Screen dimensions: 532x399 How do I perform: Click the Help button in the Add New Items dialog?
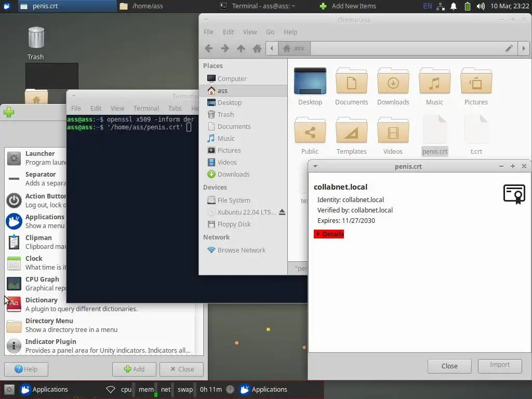pos(26,369)
